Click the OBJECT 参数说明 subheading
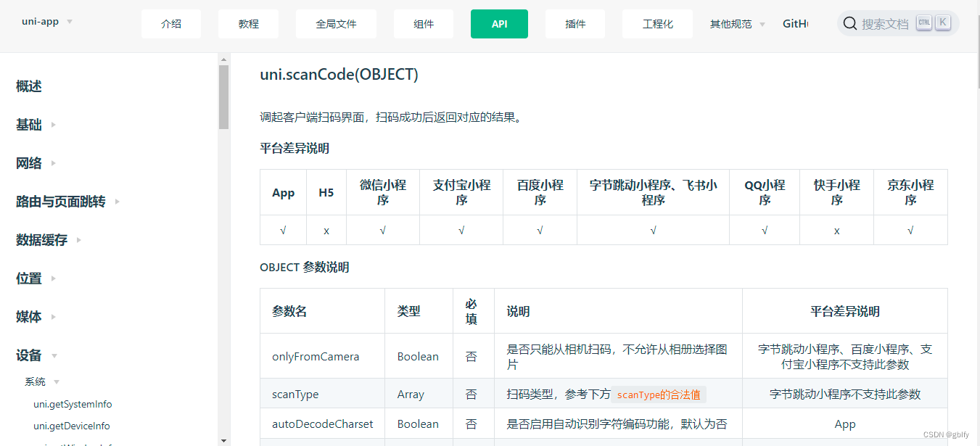 coord(304,268)
